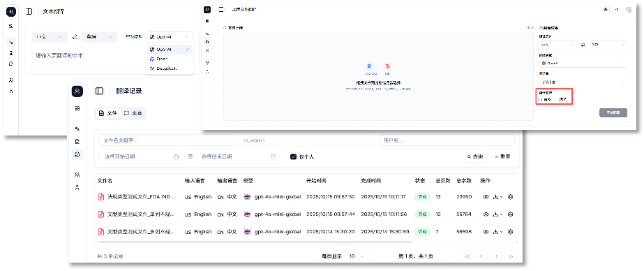Open gear settings for 文献类型测试文件_单列 row
644x271 pixels.
click(x=511, y=214)
